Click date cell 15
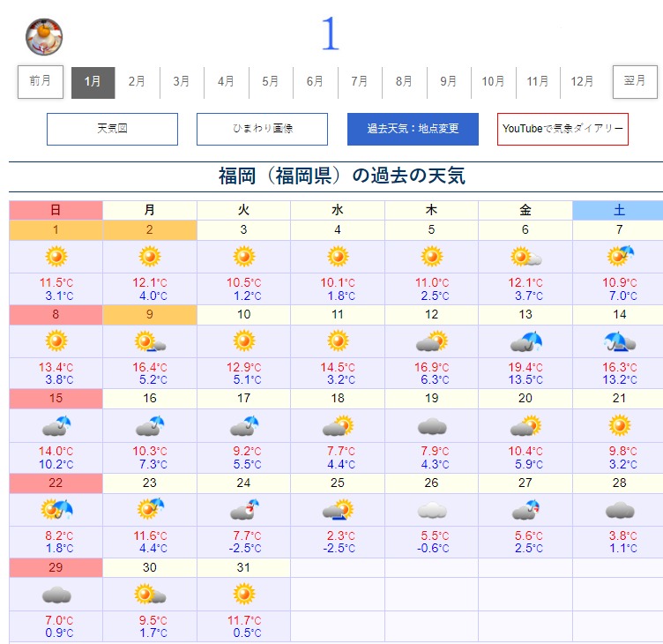 tap(56, 399)
